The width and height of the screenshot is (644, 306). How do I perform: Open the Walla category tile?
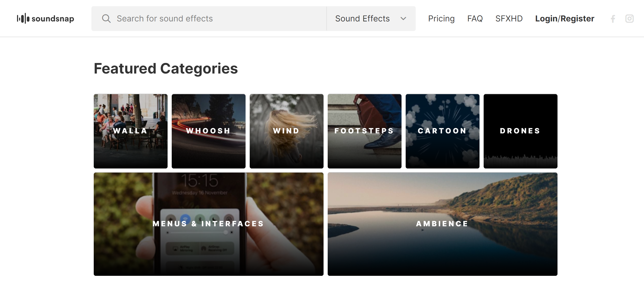(130, 131)
